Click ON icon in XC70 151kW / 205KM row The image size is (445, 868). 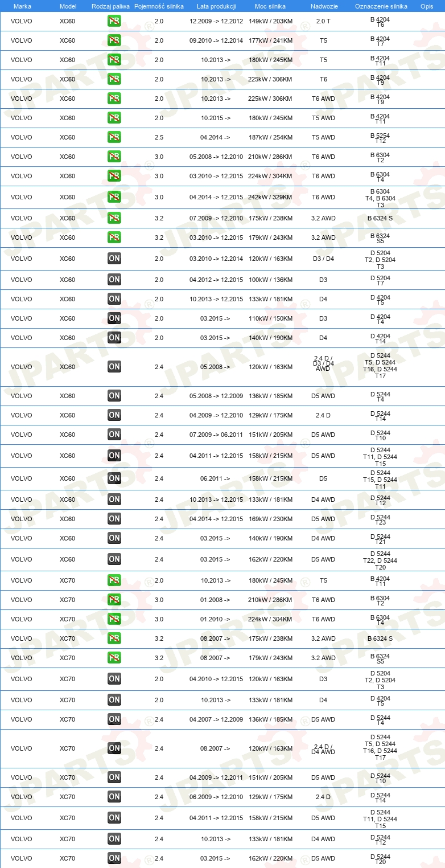click(114, 777)
